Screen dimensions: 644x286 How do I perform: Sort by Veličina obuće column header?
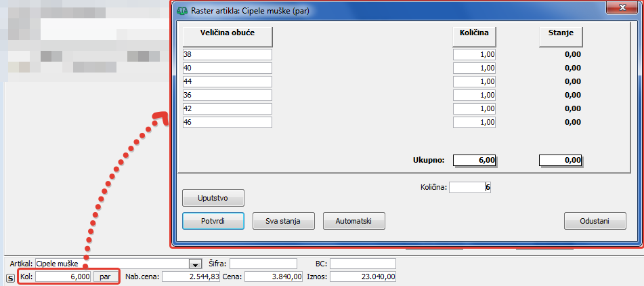pyautogui.click(x=227, y=35)
